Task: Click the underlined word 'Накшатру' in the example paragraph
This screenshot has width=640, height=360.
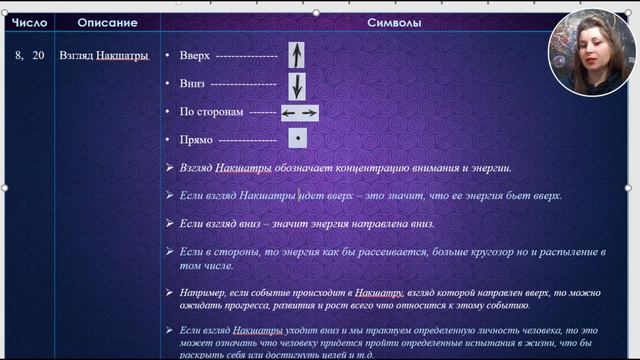Action: 378,293
